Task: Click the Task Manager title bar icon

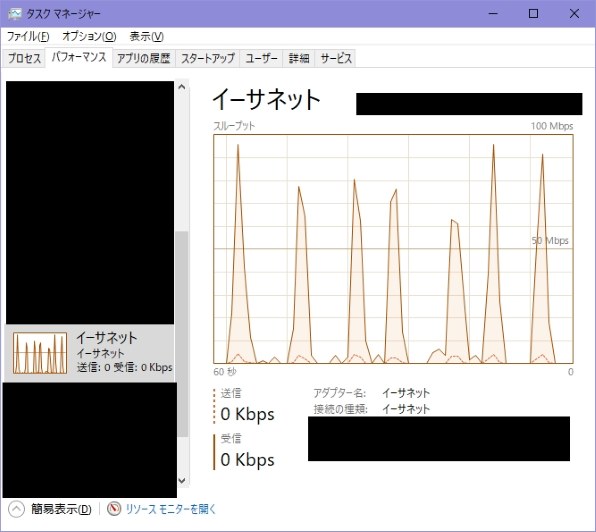Action: point(14,14)
